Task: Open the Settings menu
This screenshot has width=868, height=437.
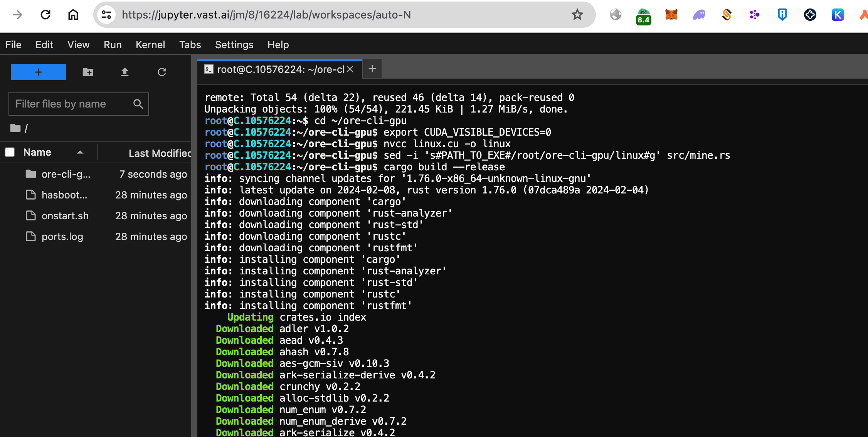Action: [234, 45]
